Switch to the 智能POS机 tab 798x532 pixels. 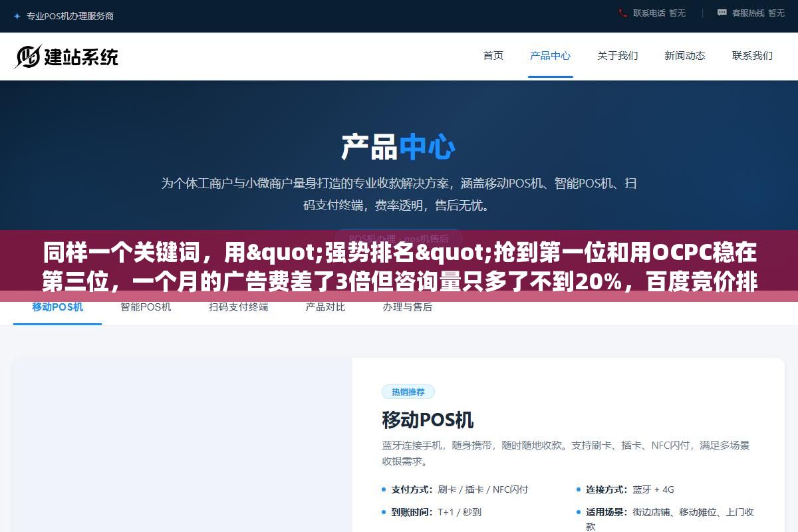[x=146, y=307]
